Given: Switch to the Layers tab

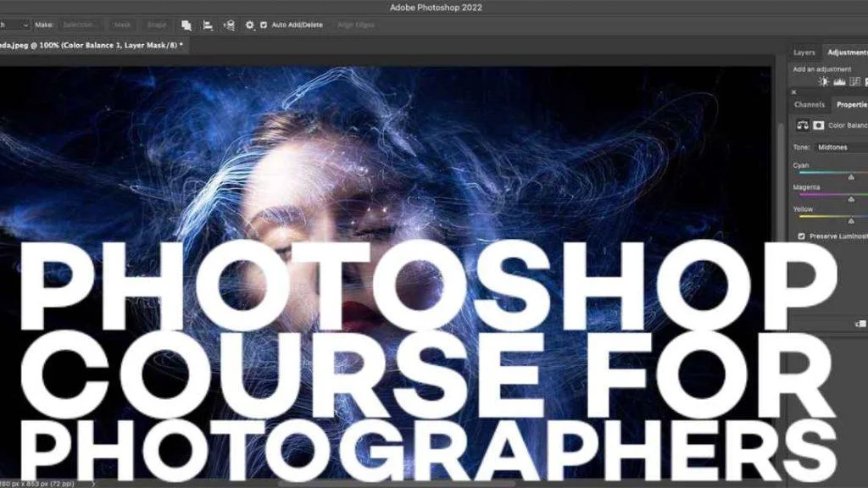Looking at the screenshot, I should tap(804, 53).
